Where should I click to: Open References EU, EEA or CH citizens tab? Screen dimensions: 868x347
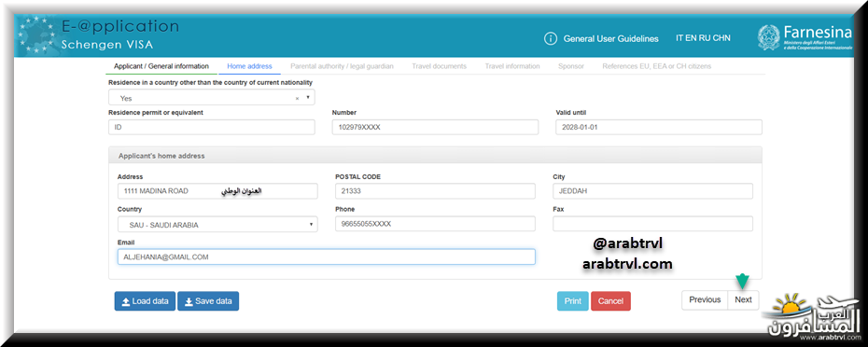[656, 66]
